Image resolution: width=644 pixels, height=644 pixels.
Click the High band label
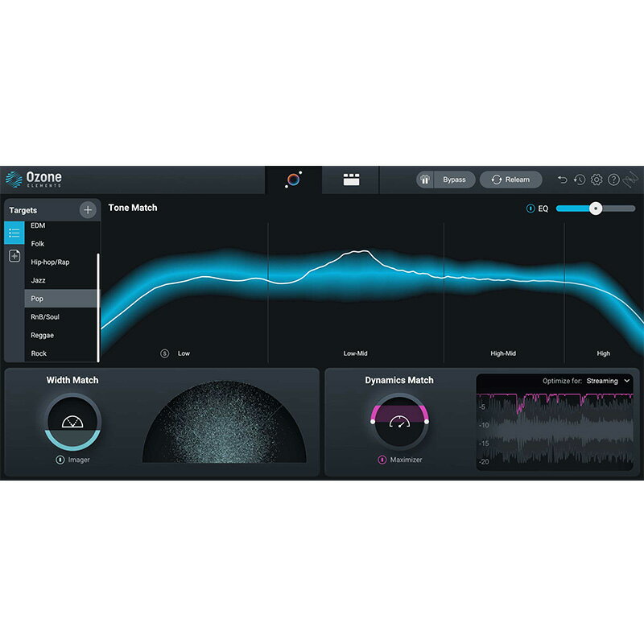[603, 353]
